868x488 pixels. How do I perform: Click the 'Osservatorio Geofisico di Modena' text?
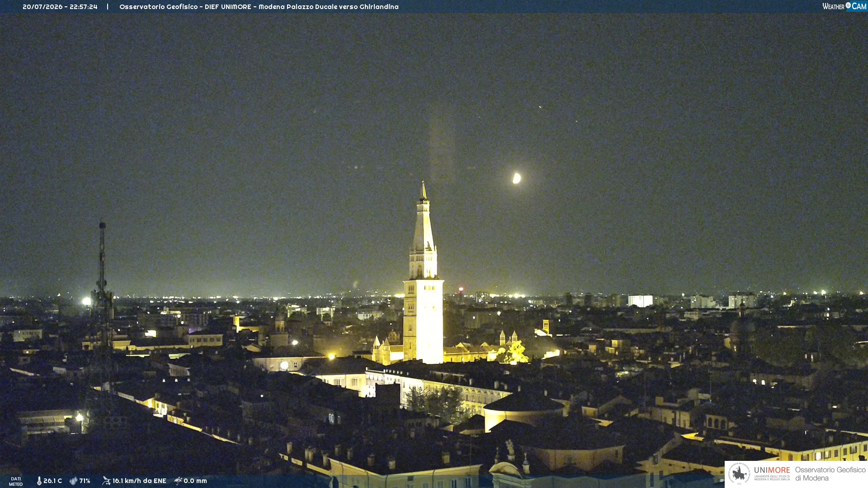830,474
